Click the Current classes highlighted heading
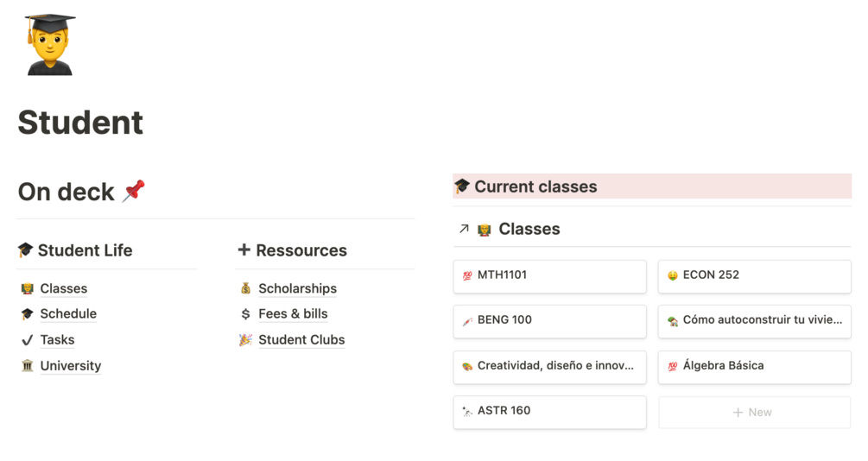This screenshot has width=868, height=461. [535, 186]
